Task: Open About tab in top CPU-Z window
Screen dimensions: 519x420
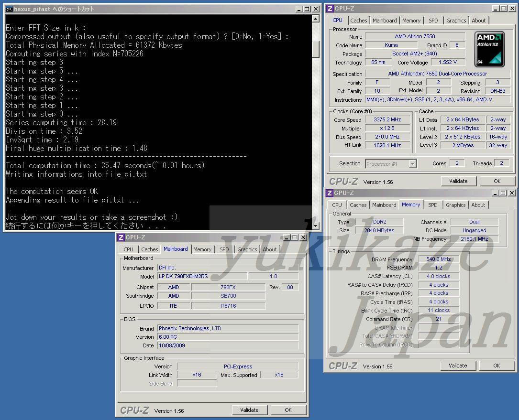Action: (479, 21)
